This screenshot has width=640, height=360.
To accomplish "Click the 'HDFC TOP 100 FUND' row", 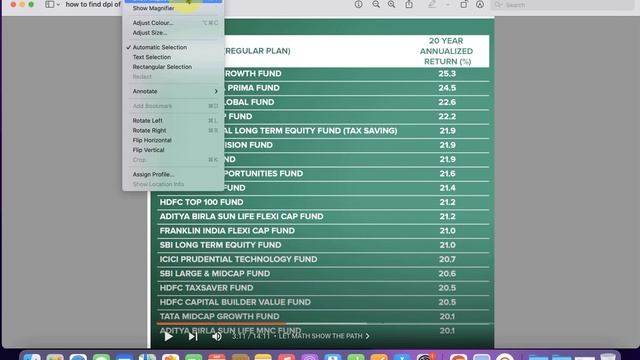I will (323, 202).
